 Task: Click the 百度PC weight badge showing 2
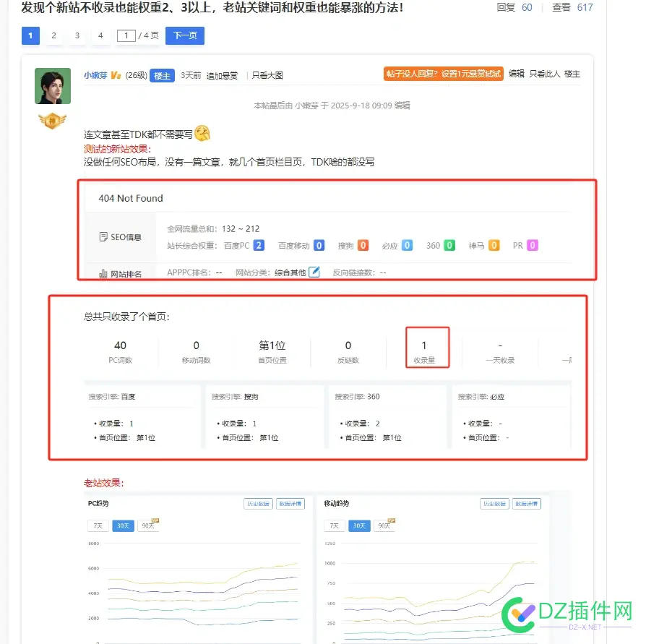pos(257,245)
